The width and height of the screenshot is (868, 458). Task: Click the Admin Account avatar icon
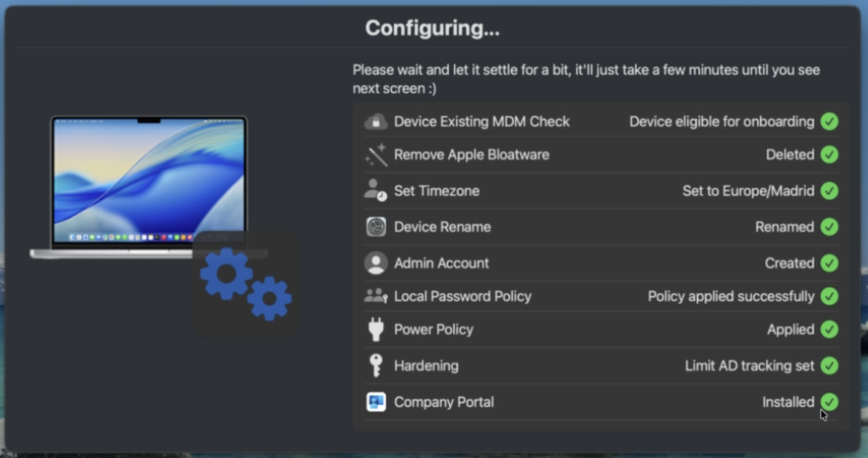[x=376, y=263]
